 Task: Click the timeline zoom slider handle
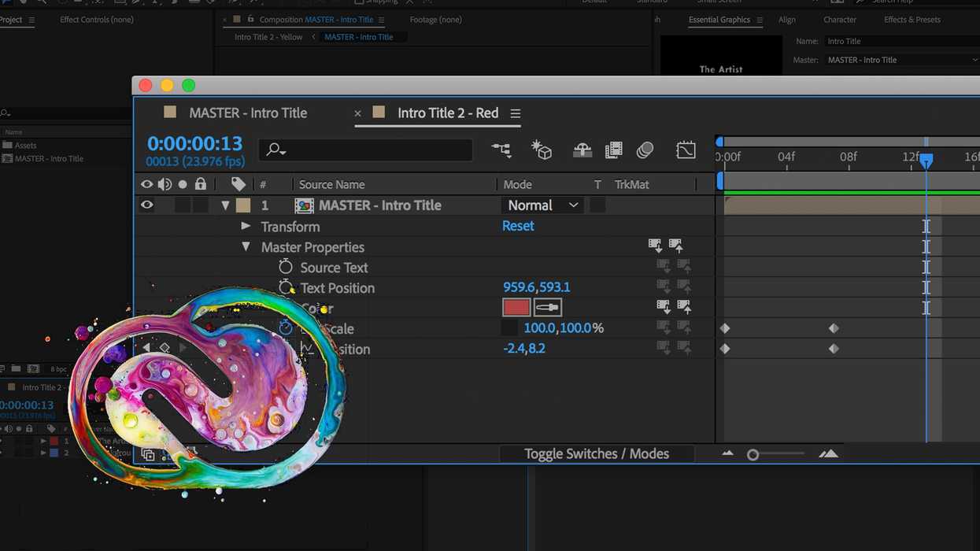753,455
